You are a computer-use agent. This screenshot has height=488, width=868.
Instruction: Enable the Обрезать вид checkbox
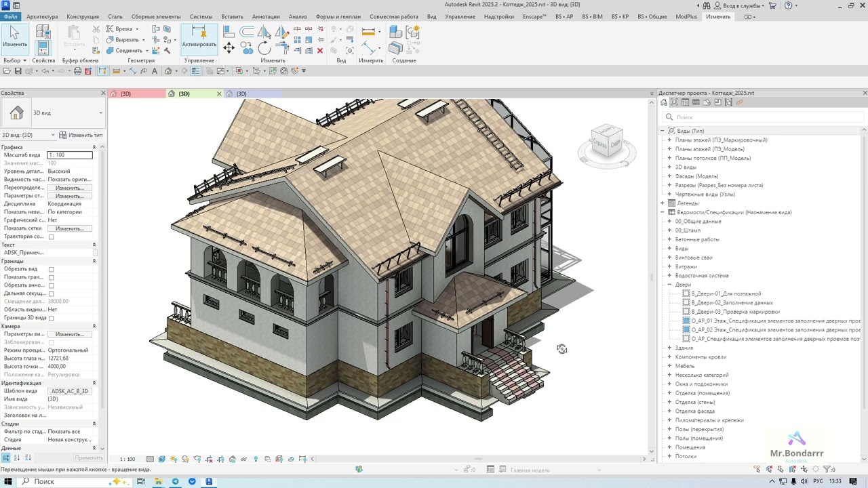51,269
